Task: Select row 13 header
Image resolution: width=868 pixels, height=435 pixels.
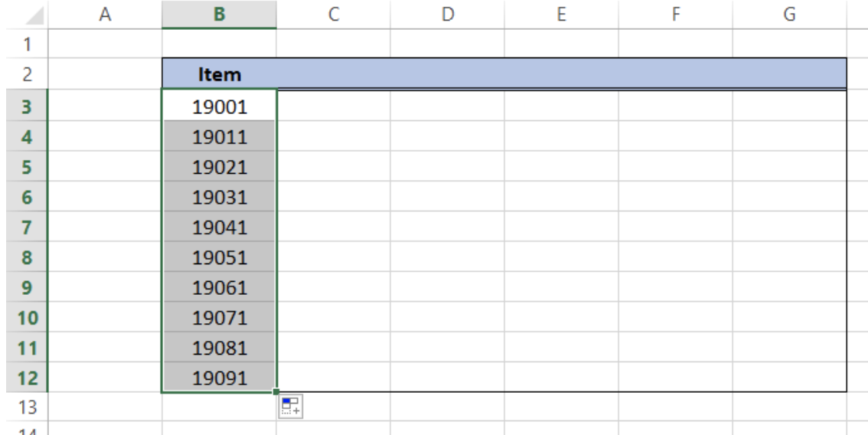Action: coord(27,407)
